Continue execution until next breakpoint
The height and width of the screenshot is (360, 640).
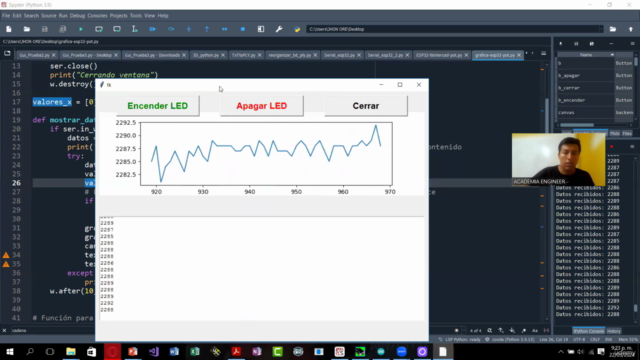(224, 29)
